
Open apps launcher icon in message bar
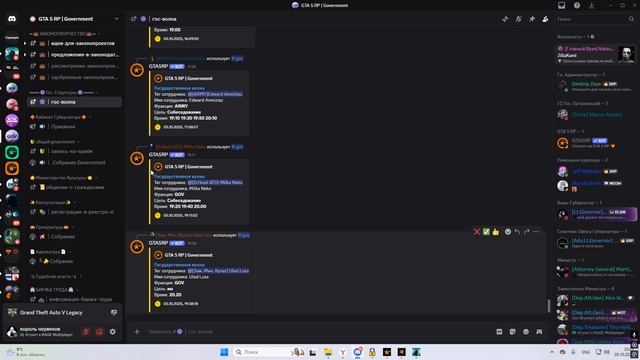tap(539, 332)
